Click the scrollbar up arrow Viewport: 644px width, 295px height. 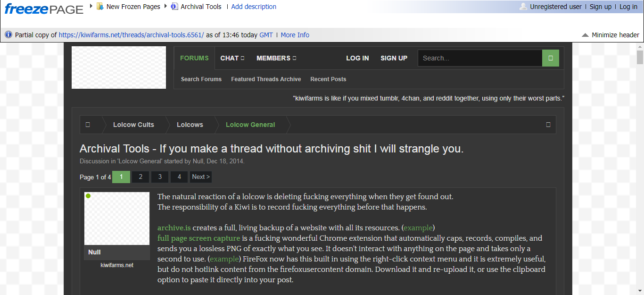640,47
